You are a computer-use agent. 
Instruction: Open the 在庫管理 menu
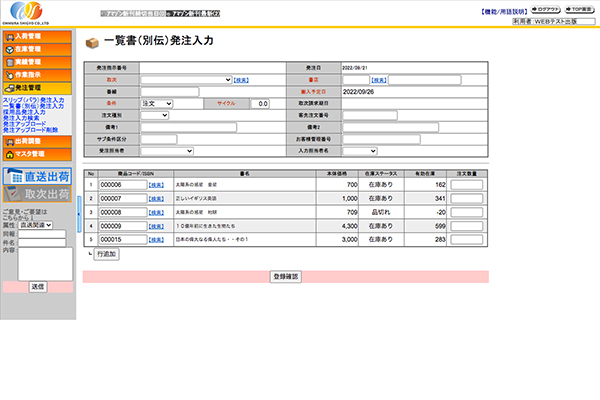point(37,49)
